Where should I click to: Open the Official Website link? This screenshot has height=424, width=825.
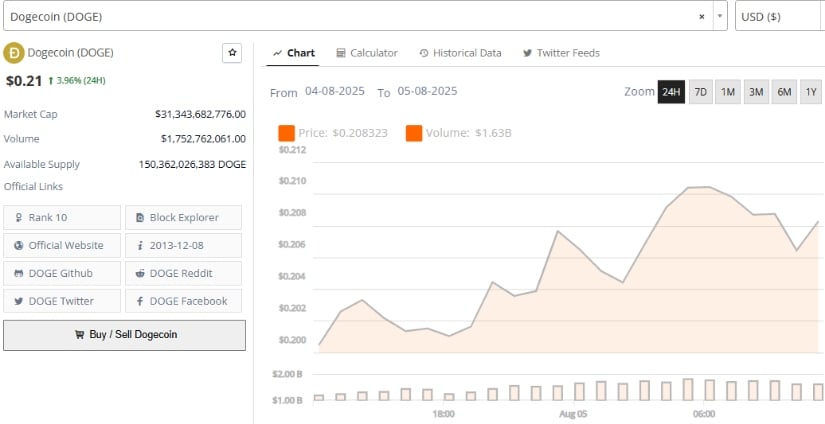click(x=62, y=245)
